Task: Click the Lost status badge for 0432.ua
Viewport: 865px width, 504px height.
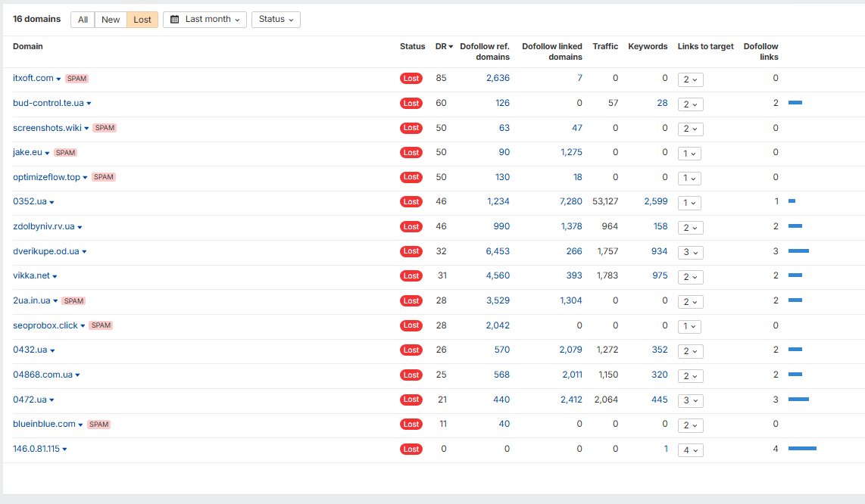Action: pos(411,350)
